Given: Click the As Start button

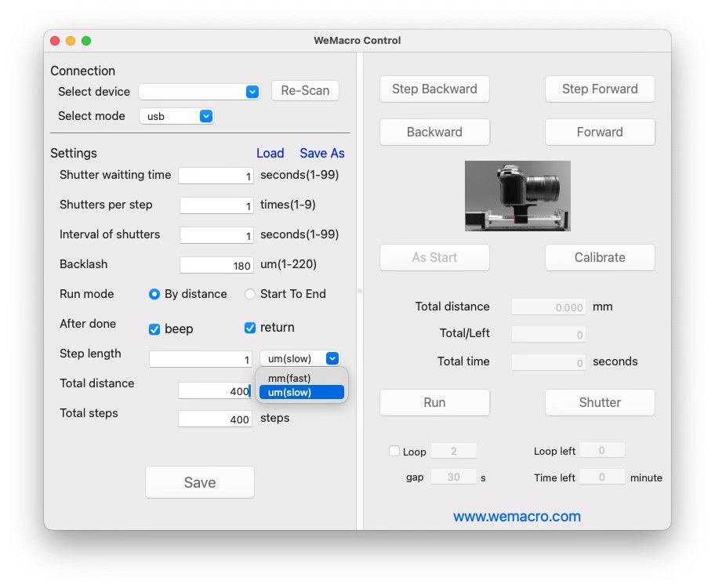Looking at the screenshot, I should [x=434, y=258].
